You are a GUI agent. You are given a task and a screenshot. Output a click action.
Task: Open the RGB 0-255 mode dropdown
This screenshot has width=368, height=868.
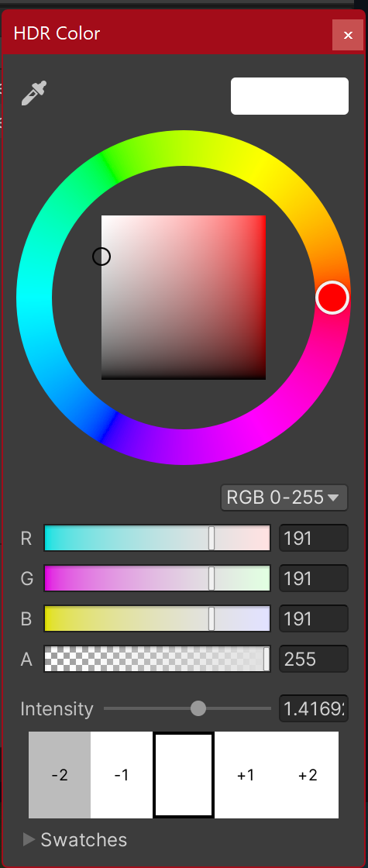(x=284, y=497)
